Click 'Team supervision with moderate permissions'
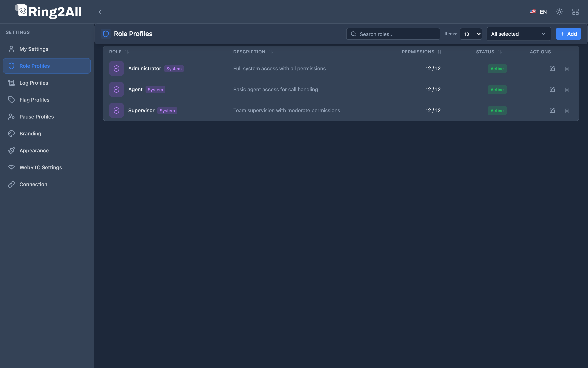The width and height of the screenshot is (588, 368). [x=286, y=110]
